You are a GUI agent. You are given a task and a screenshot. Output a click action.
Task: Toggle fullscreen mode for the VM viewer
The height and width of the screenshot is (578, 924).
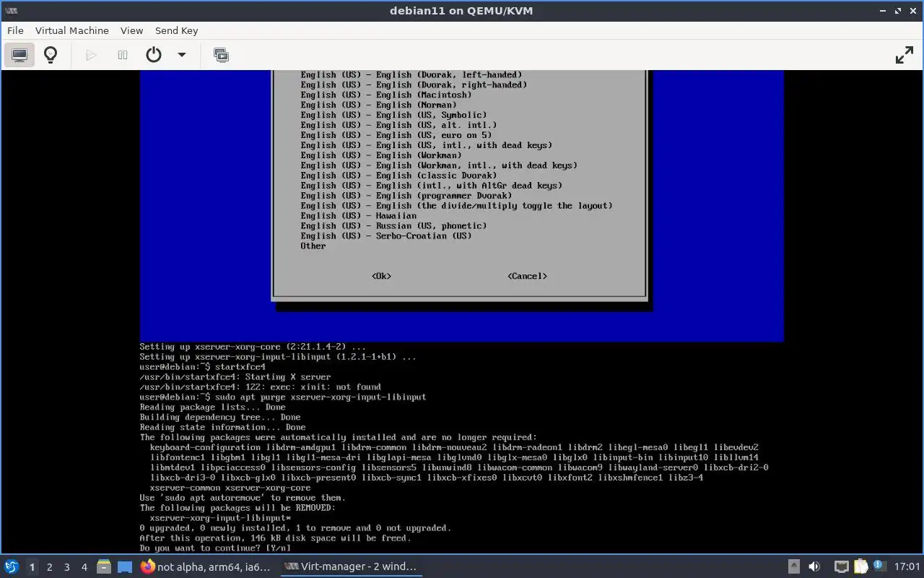point(905,55)
